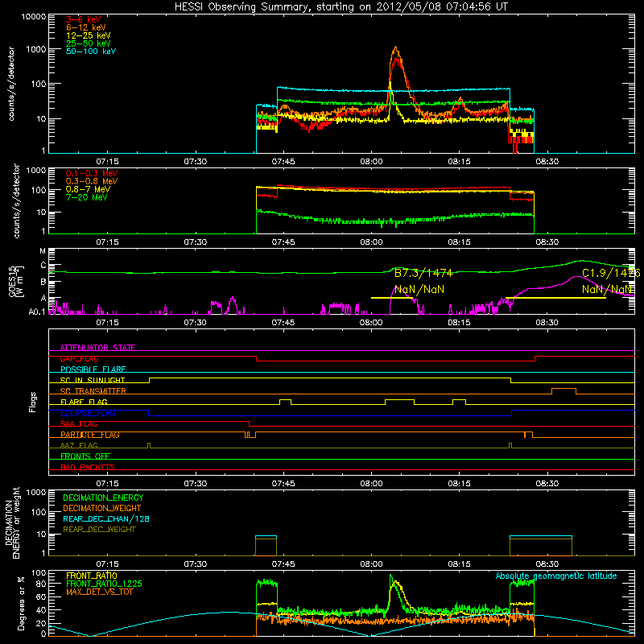Click the DECIMATION_ENERGY legend label
The width and height of the screenshot is (644, 644).
pyautogui.click(x=103, y=497)
